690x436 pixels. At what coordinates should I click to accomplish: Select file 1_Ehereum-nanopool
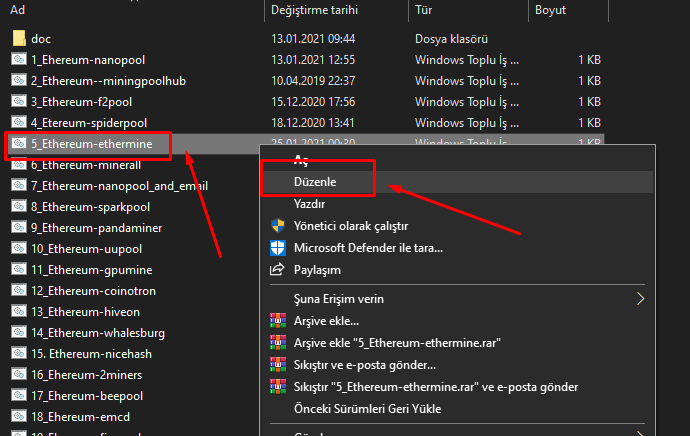click(x=88, y=60)
